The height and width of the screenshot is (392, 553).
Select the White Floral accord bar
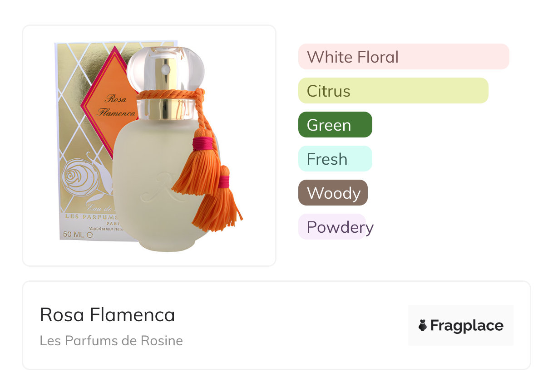[x=403, y=57]
